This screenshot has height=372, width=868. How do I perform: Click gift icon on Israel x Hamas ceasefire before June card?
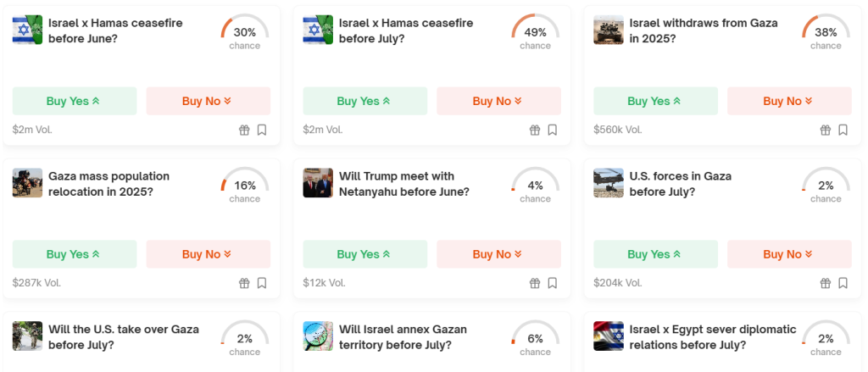[x=244, y=130]
